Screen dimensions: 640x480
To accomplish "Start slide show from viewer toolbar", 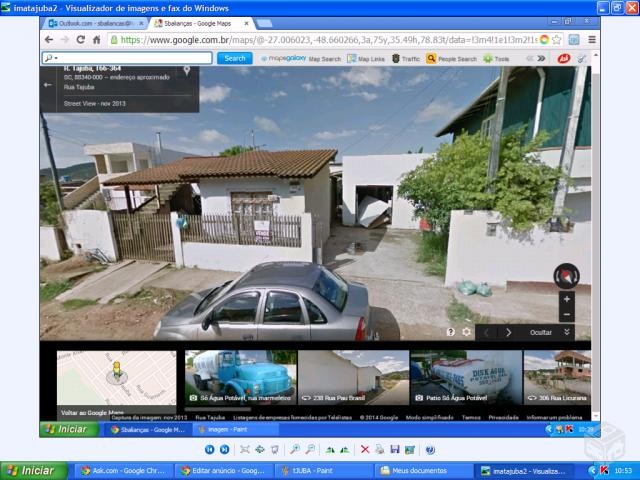I will 275,449.
